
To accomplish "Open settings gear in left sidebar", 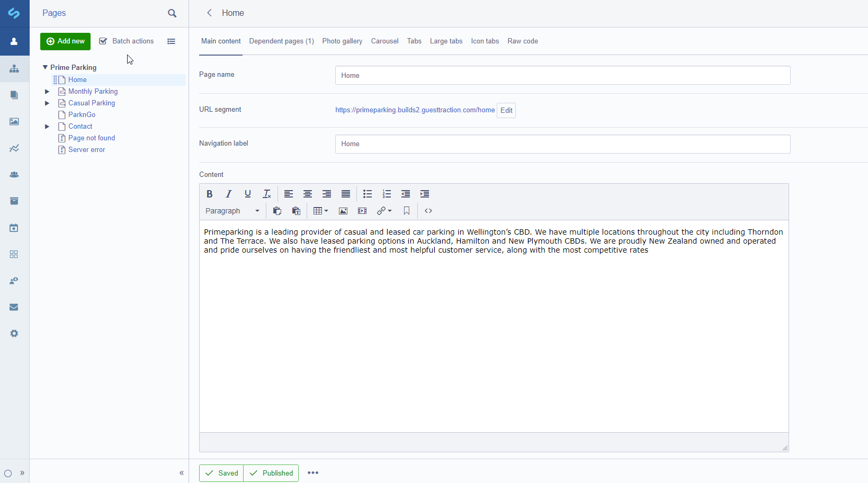I will pos(14,334).
